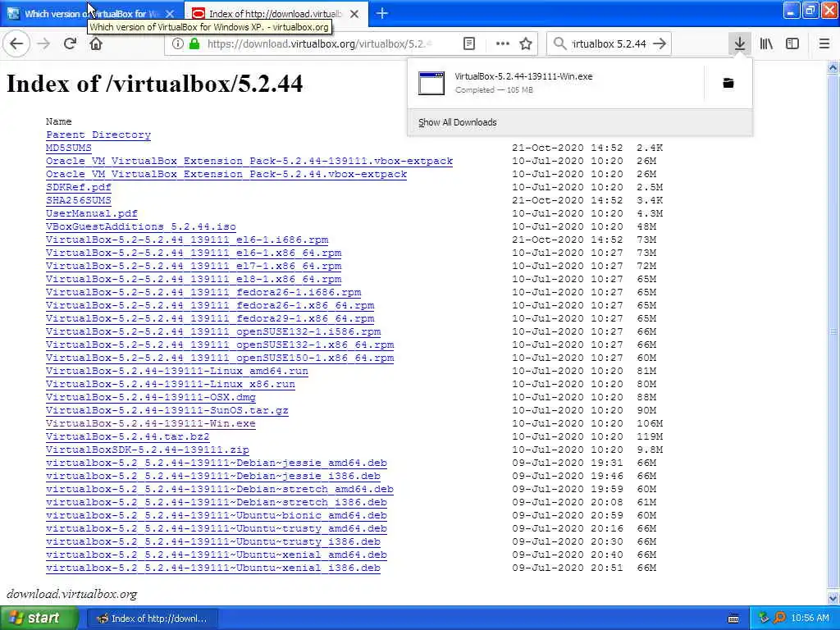Click 'Index of http://downl...' taskbar button
840x630 pixels.
[153, 619]
